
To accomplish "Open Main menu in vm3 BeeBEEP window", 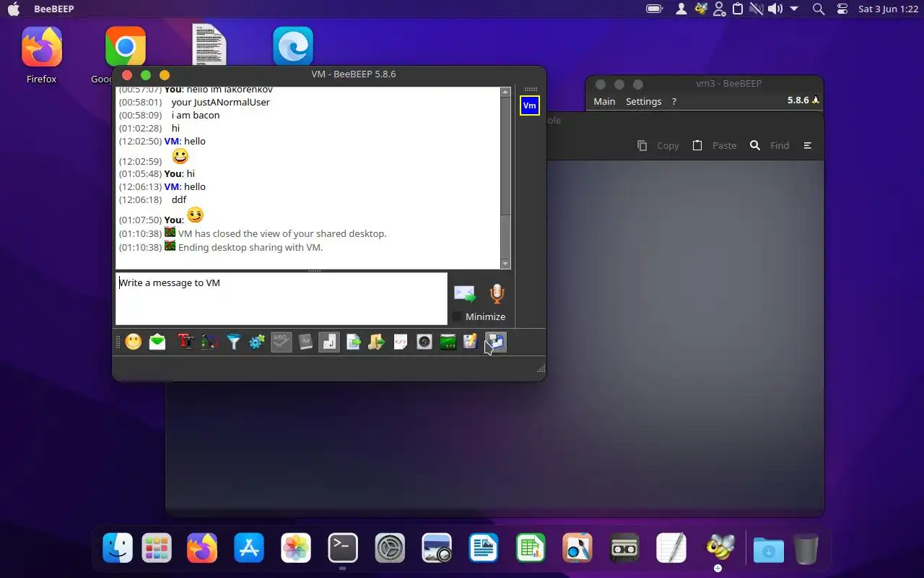I will [x=604, y=101].
